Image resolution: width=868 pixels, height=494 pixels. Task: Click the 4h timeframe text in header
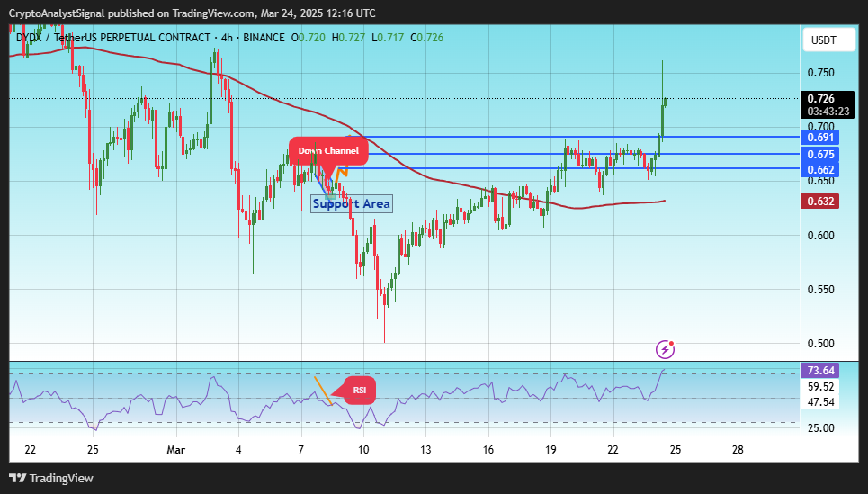click(x=227, y=38)
